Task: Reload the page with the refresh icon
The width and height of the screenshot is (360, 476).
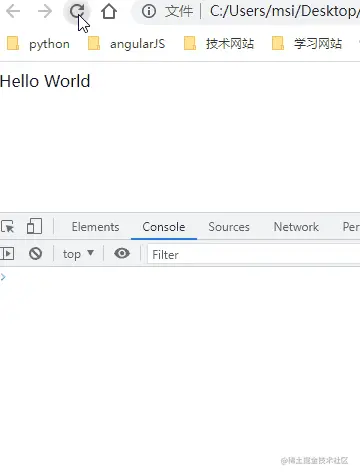Action: [x=77, y=11]
